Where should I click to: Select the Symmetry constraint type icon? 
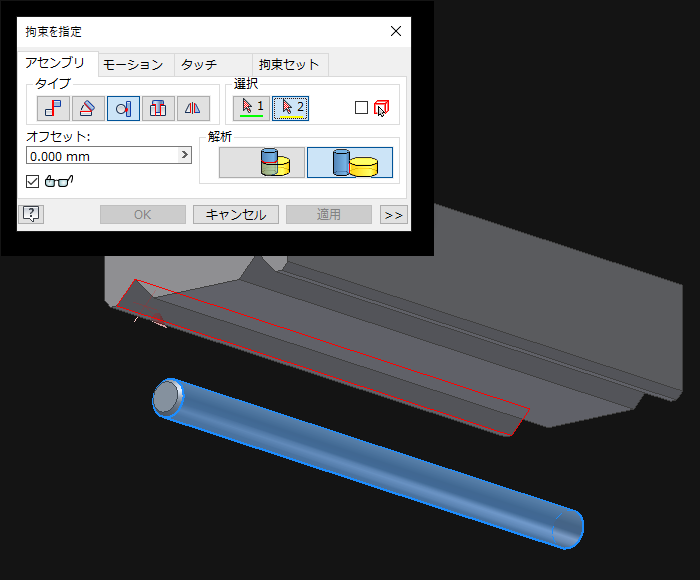tap(192, 108)
